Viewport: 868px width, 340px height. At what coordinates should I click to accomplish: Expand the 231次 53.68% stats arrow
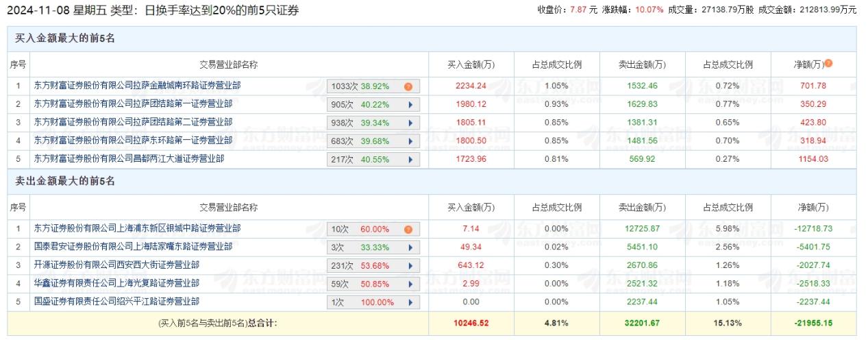click(410, 266)
